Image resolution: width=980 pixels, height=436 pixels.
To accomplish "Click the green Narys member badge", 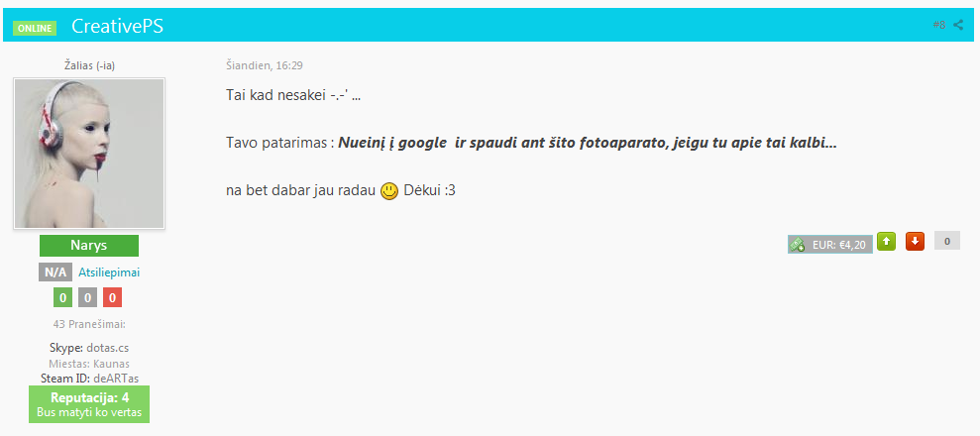I will tap(89, 246).
